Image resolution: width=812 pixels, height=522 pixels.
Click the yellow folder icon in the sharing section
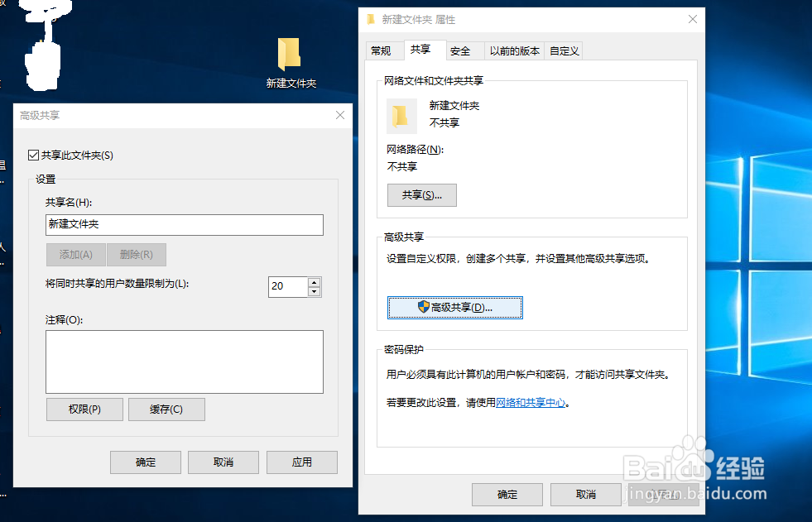401,116
